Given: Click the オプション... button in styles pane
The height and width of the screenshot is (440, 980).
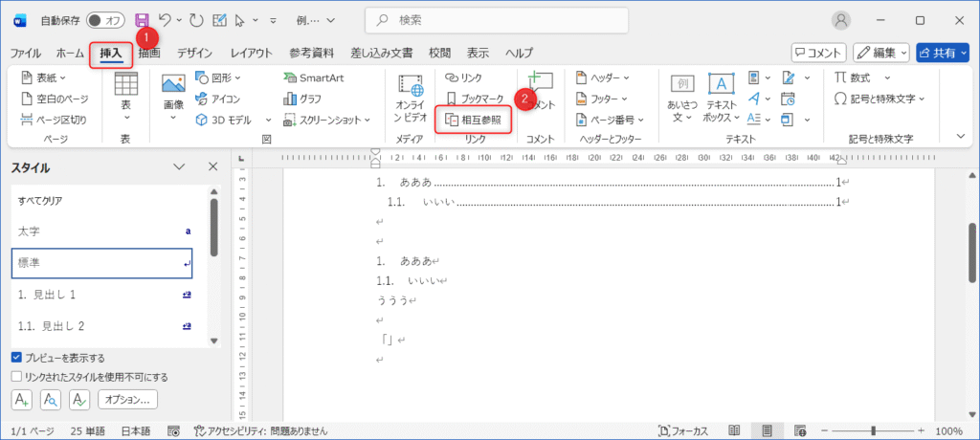Looking at the screenshot, I should pyautogui.click(x=128, y=400).
